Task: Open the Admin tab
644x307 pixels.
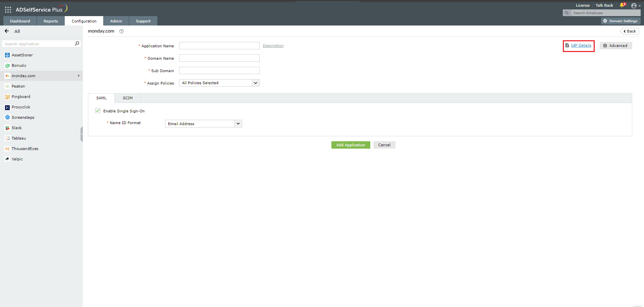Action: (116, 21)
